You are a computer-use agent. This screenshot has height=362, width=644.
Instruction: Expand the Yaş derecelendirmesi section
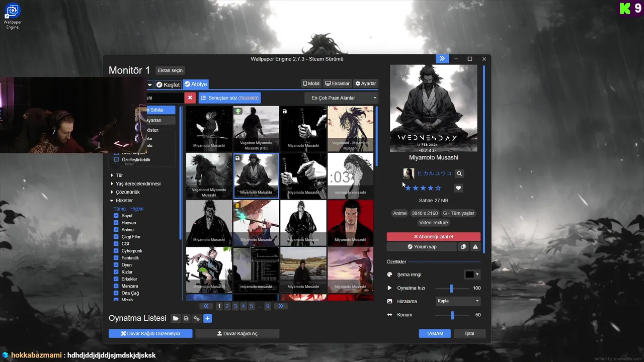click(136, 184)
